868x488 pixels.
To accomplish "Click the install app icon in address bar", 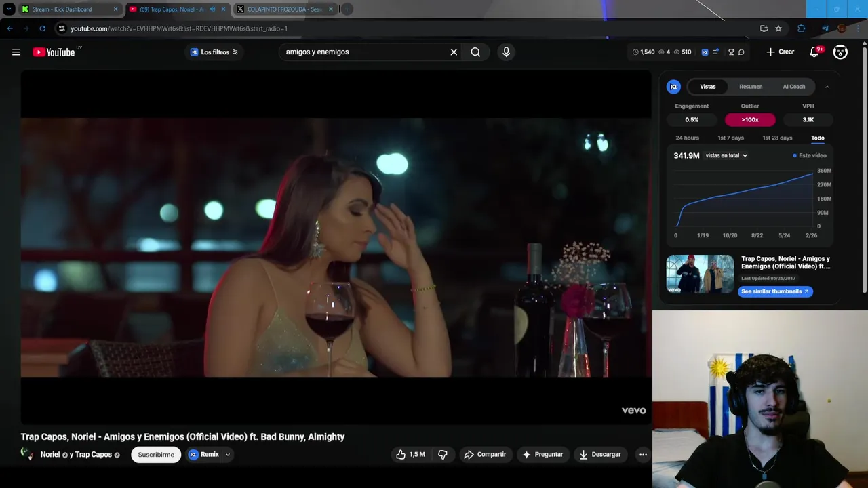I will tap(764, 28).
